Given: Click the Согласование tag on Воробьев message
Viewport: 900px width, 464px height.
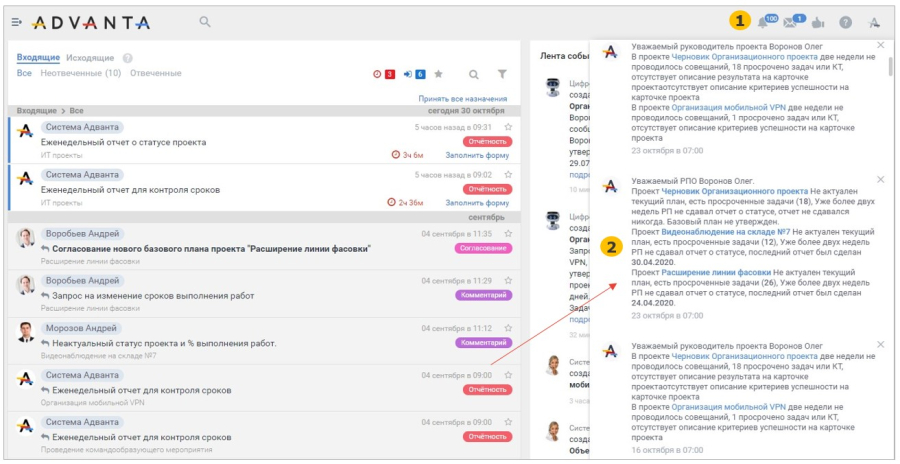Looking at the screenshot, I should (x=483, y=248).
